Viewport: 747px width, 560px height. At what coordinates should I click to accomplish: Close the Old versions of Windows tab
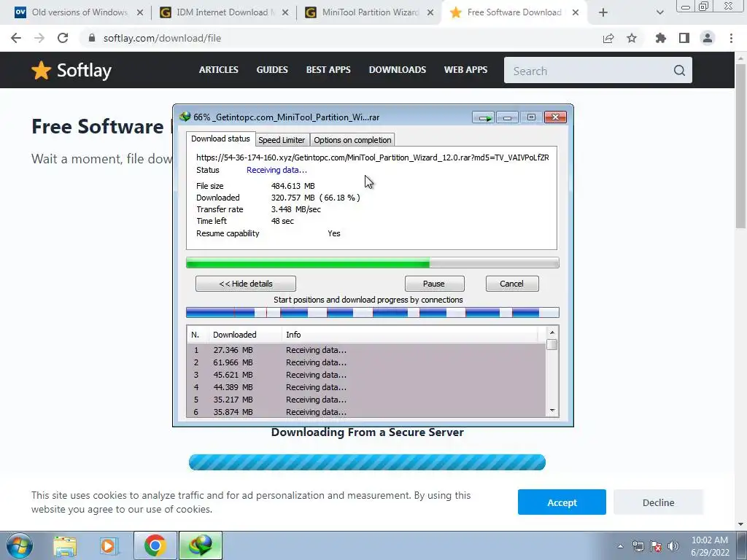point(140,12)
